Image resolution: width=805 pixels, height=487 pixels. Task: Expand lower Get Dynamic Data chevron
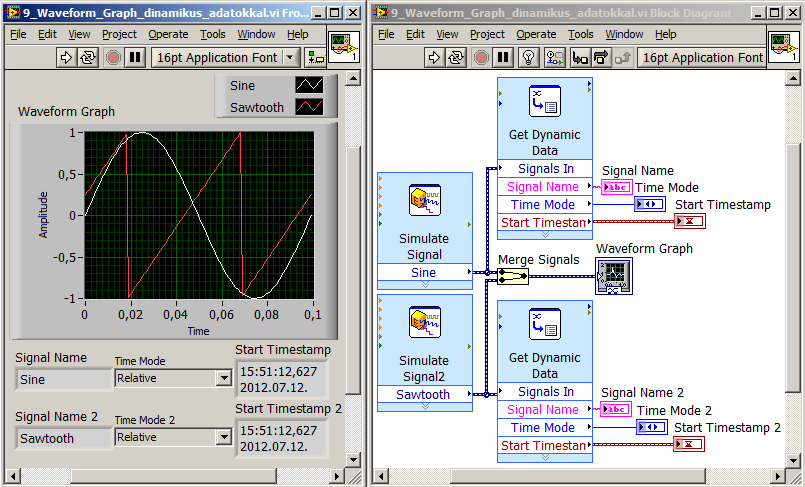545,457
